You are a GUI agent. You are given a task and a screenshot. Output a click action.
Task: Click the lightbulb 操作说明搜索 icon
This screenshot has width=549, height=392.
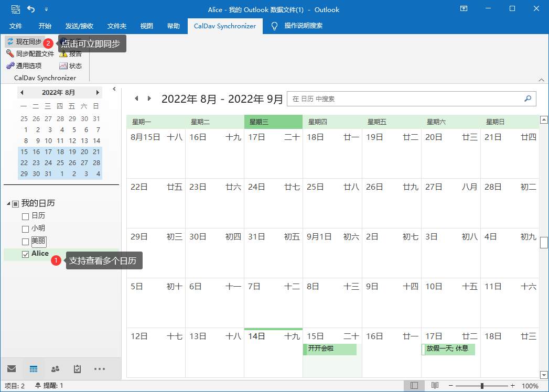point(275,26)
